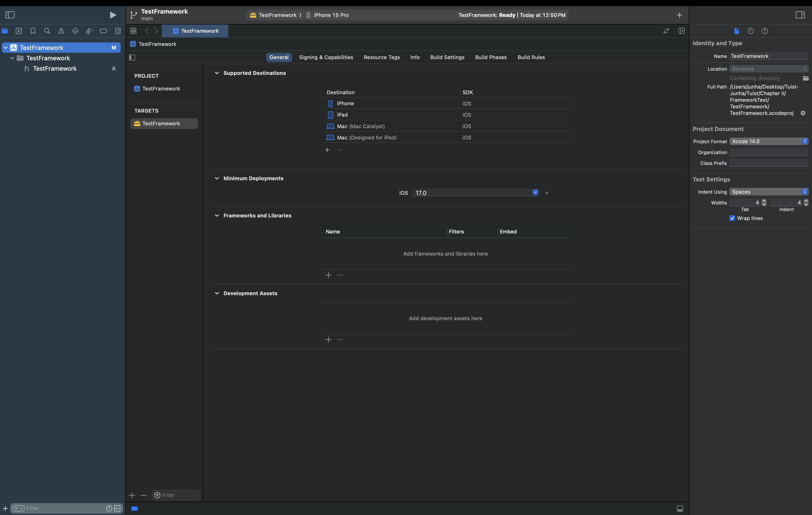
Task: Open the History inspector
Action: point(751,31)
